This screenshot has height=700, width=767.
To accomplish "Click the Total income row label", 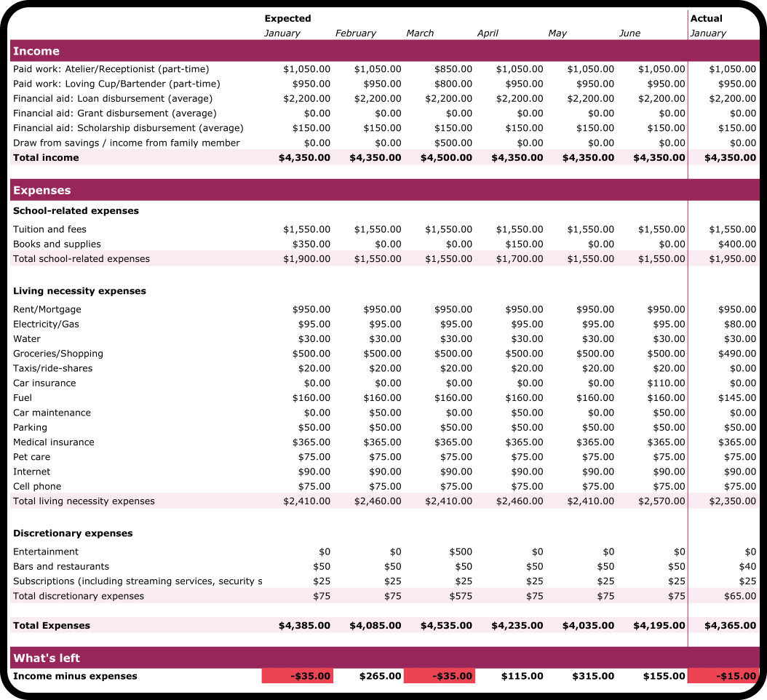I will 46,157.
